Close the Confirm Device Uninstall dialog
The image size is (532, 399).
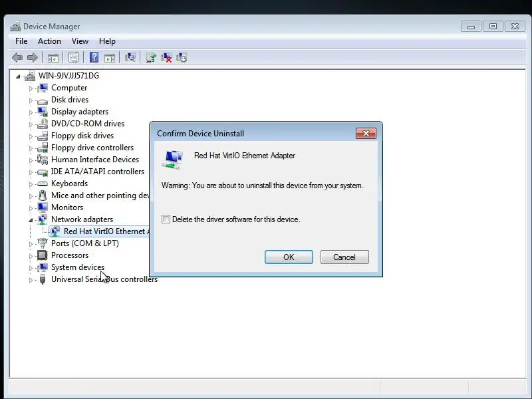click(366, 134)
